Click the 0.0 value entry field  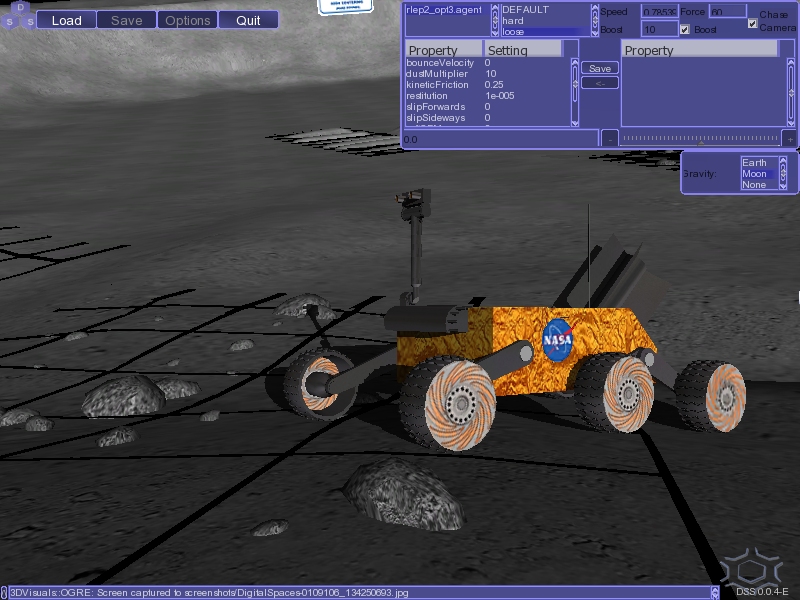[x=500, y=139]
